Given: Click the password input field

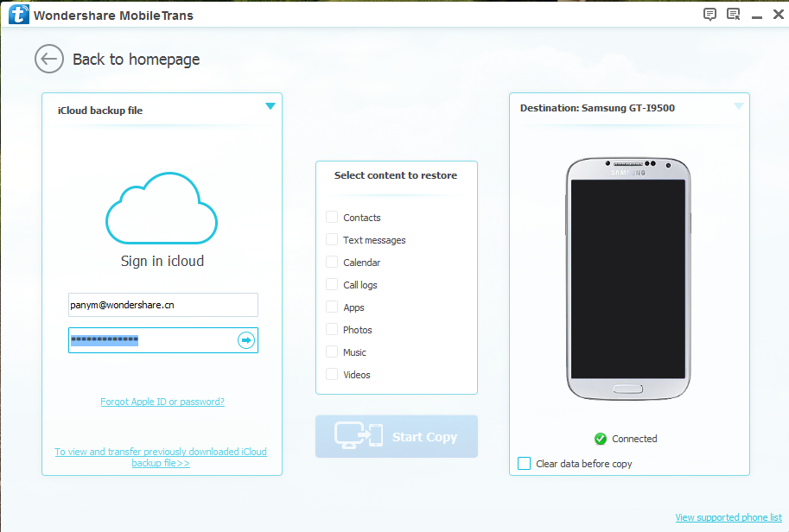Looking at the screenshot, I should [x=163, y=340].
